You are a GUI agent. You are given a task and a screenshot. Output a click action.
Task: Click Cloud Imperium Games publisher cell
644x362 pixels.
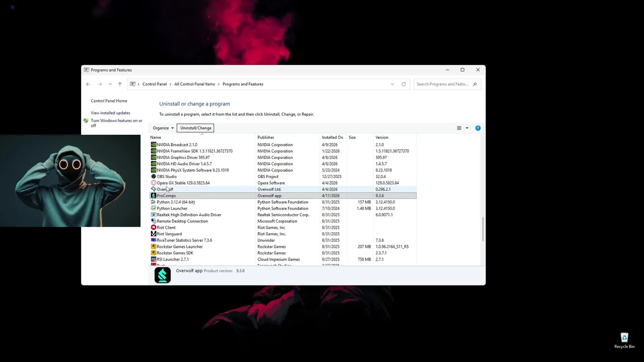[279, 259]
